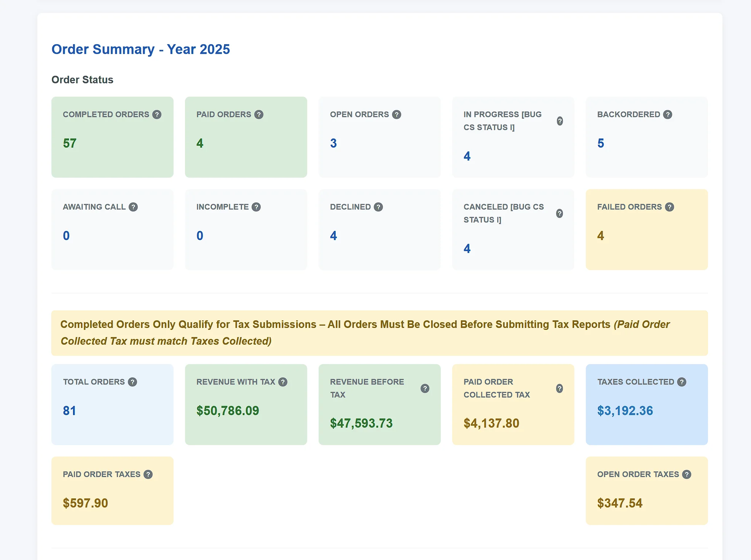Select the Completed Orders card value 57
The height and width of the screenshot is (560, 751).
(70, 143)
